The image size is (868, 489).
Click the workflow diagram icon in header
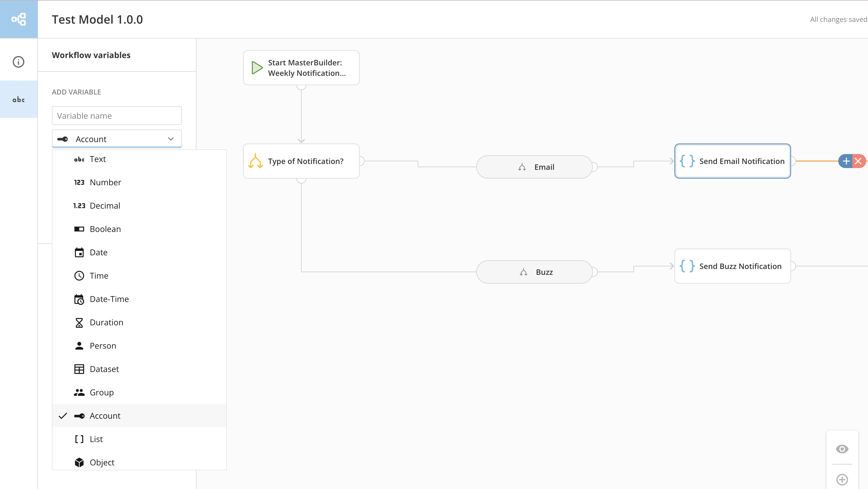pyautogui.click(x=19, y=19)
